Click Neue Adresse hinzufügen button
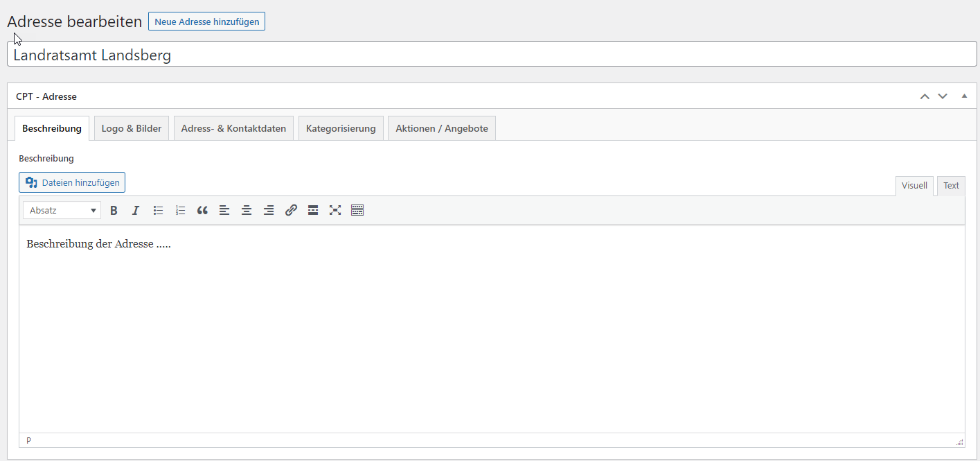980x461 pixels. click(x=206, y=21)
